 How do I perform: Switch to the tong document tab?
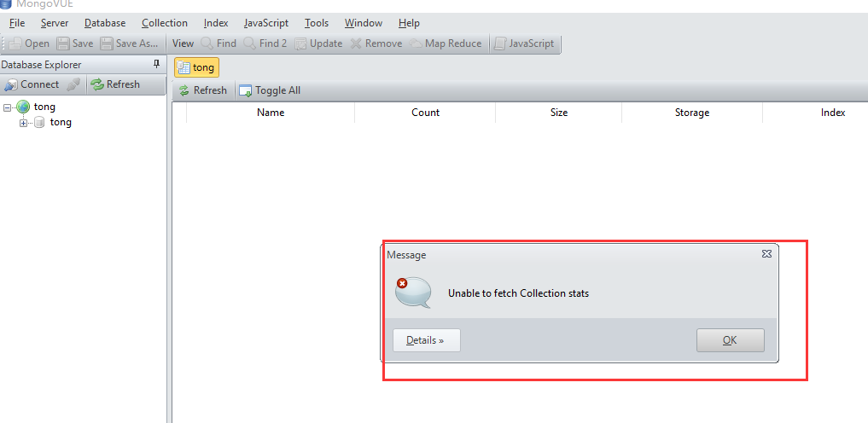(x=197, y=67)
